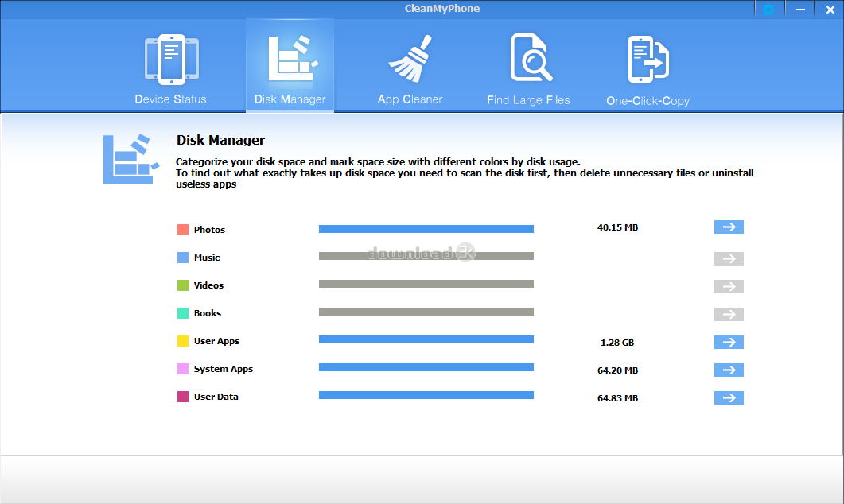Open System Apps details arrow
This screenshot has height=504, width=844.
(729, 370)
